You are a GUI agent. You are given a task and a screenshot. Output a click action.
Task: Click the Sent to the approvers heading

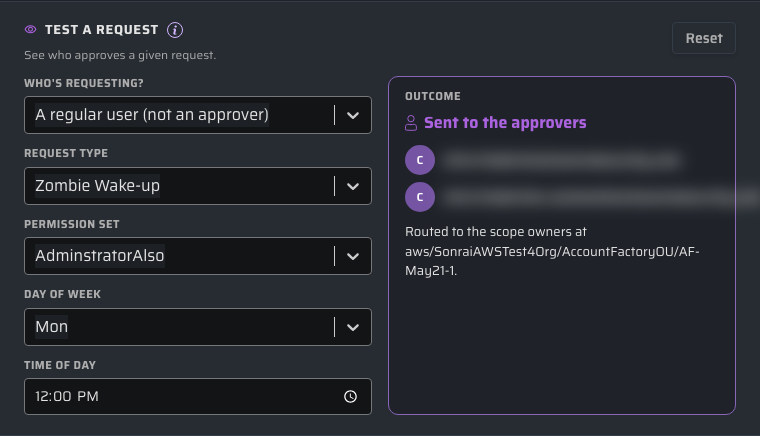[x=505, y=123]
